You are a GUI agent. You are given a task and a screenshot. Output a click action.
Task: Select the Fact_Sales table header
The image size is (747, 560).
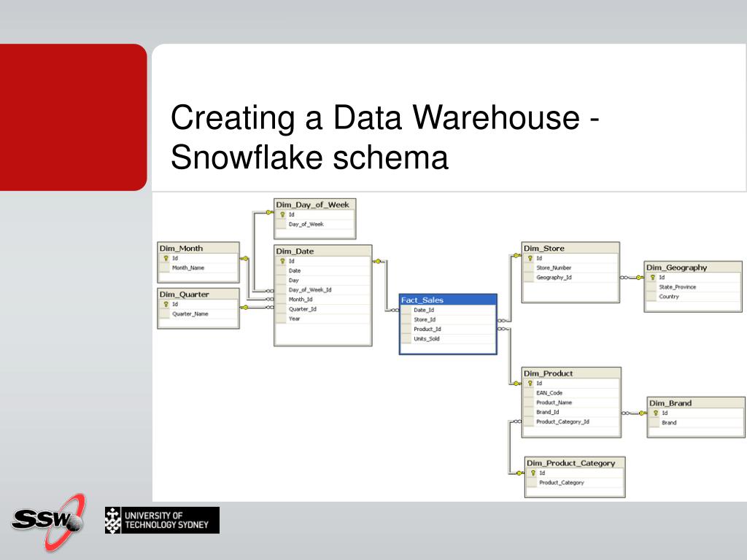click(x=448, y=300)
